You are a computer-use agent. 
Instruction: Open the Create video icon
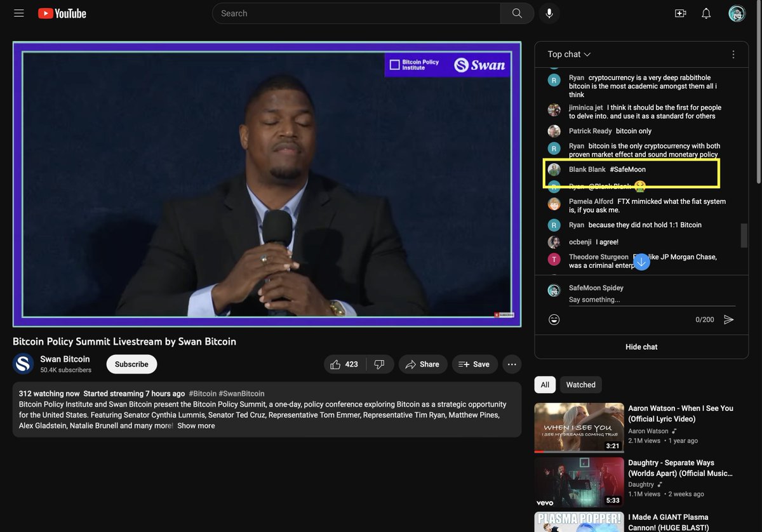[x=681, y=13]
